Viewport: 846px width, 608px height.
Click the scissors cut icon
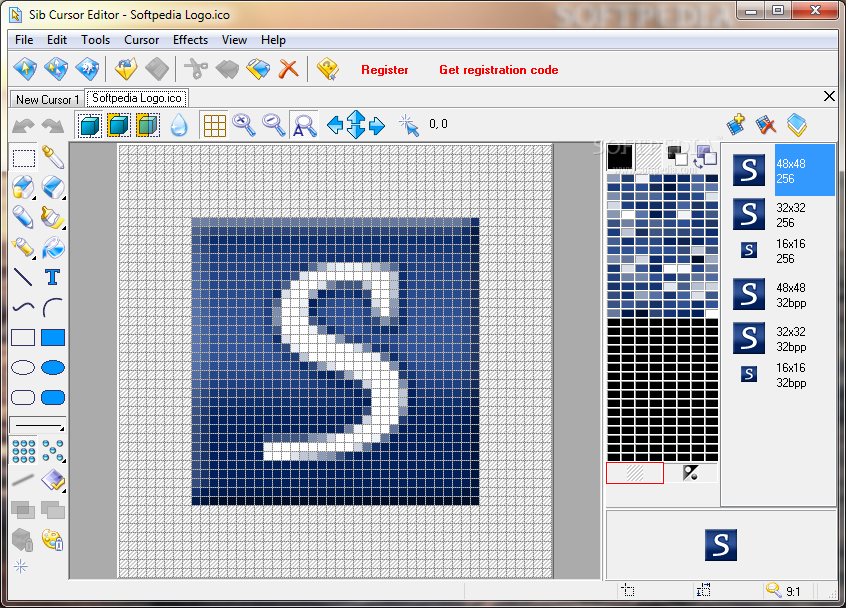coord(196,69)
